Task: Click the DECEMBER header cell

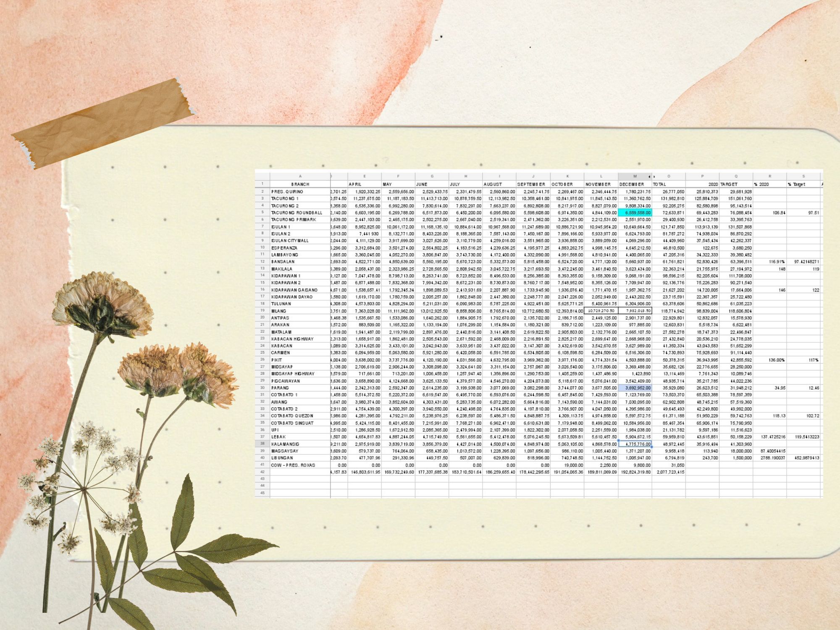Action: [x=635, y=184]
